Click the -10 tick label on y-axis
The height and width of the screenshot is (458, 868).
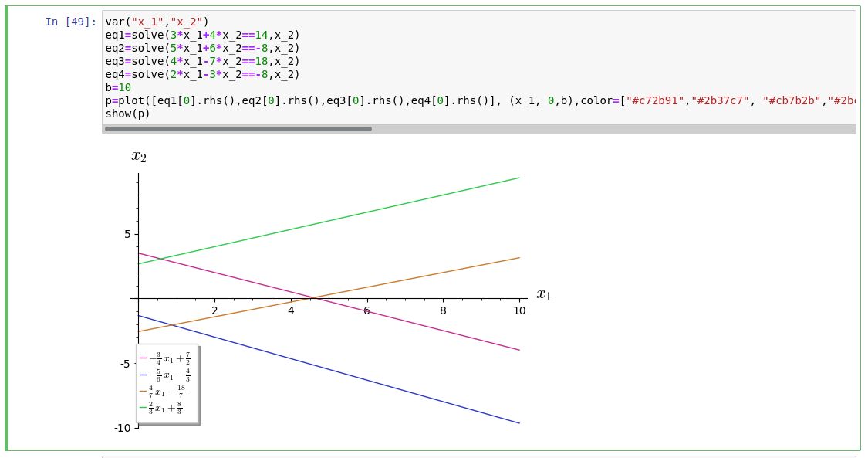(123, 427)
